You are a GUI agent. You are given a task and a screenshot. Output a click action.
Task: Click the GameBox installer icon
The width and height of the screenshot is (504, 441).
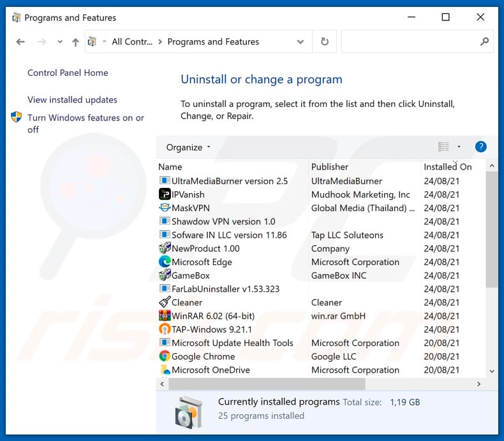[165, 275]
